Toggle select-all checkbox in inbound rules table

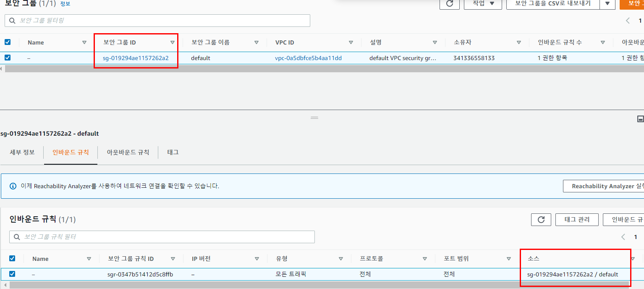tap(12, 258)
